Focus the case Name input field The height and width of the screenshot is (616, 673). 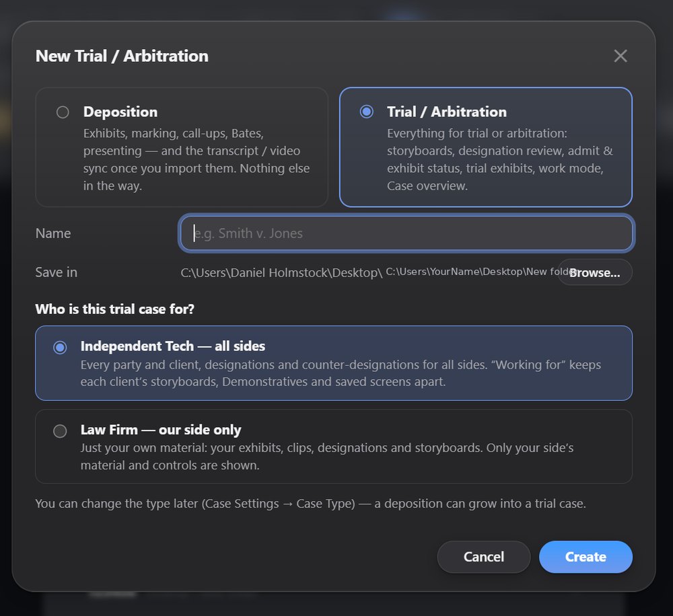pos(406,233)
